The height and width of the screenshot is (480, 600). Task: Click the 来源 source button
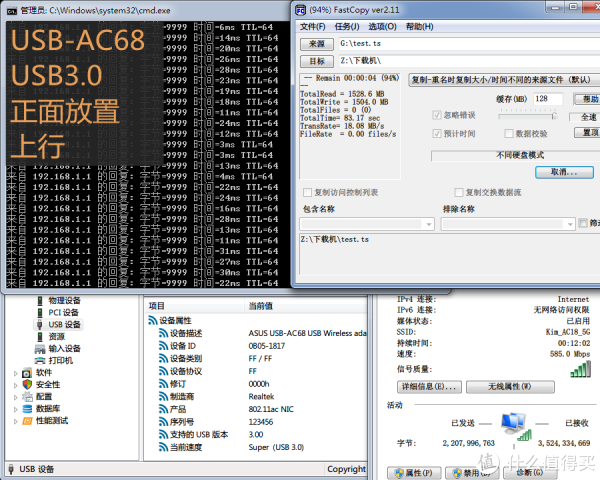click(x=317, y=44)
